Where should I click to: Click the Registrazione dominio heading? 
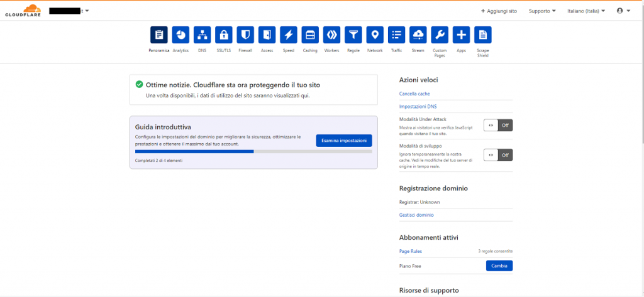tap(433, 188)
